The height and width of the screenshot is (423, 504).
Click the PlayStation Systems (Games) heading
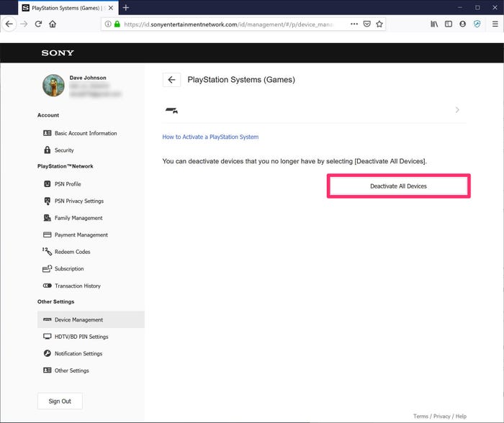click(241, 80)
